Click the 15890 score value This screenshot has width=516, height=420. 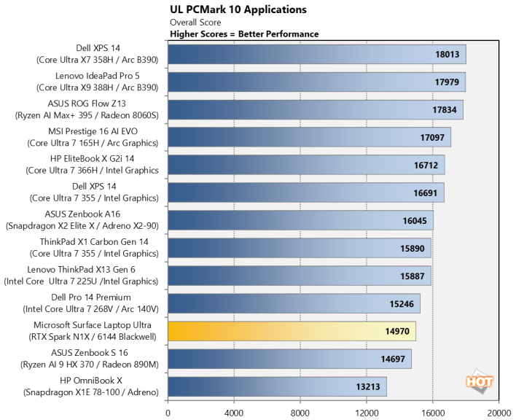[413, 249]
